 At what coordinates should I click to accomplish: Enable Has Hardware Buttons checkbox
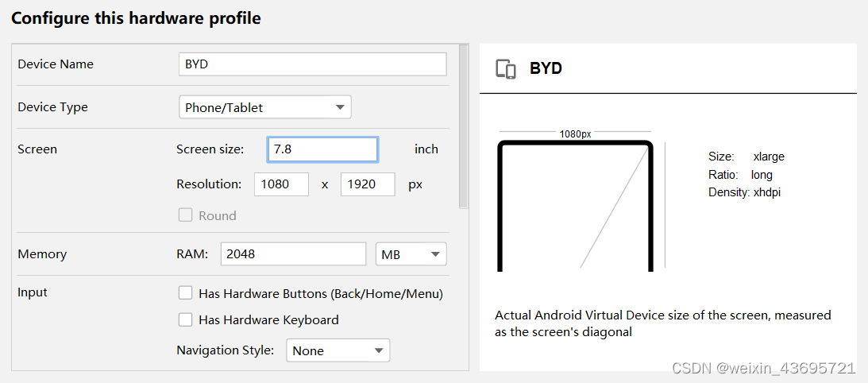coord(186,293)
